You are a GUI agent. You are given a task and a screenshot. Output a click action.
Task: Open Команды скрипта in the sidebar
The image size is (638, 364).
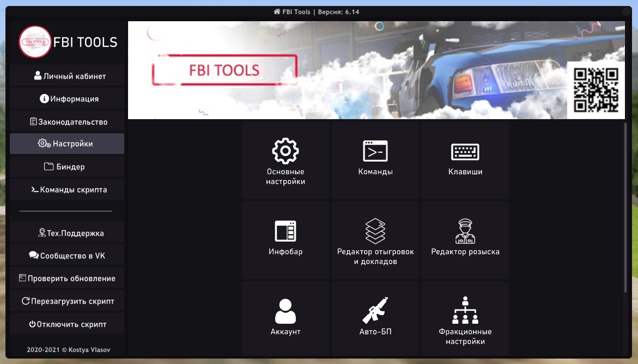point(67,189)
